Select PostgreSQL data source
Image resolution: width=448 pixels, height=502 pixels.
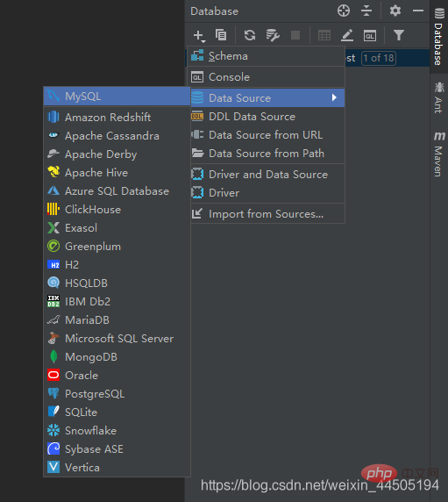pyautogui.click(x=117, y=394)
